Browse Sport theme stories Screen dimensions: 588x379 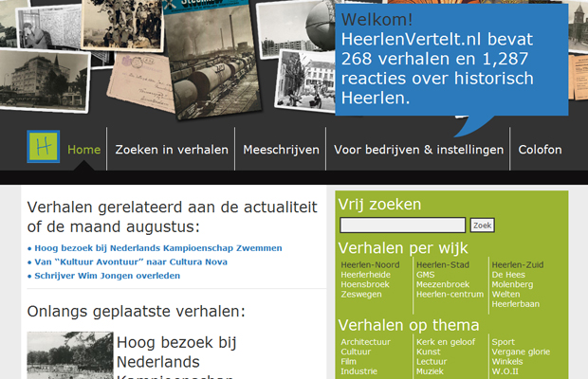point(503,342)
